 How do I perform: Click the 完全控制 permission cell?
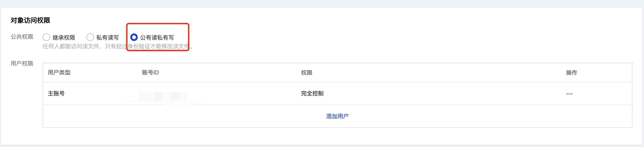pos(312,94)
